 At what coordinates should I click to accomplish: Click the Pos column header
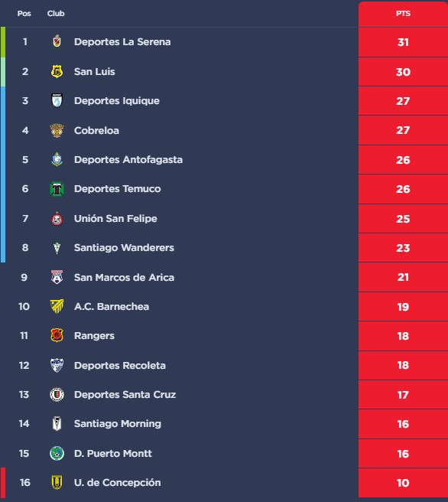(x=24, y=14)
